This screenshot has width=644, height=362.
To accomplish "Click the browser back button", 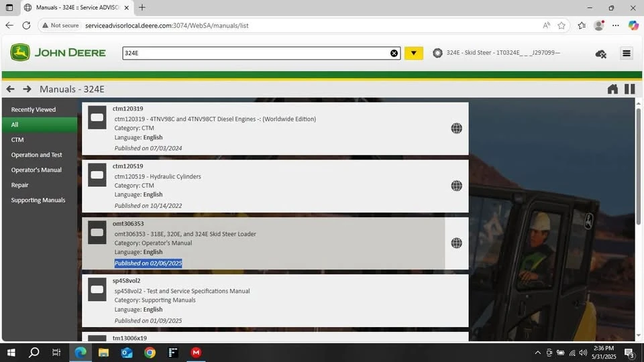I will click(x=9, y=25).
